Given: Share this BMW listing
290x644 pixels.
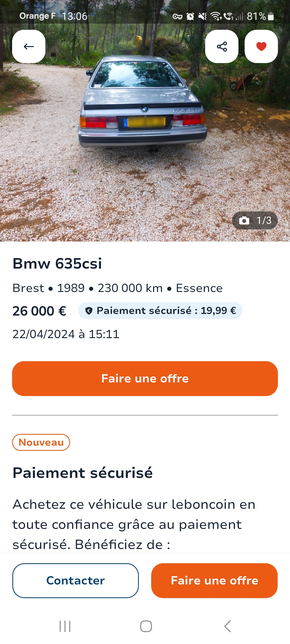Looking at the screenshot, I should (x=222, y=46).
